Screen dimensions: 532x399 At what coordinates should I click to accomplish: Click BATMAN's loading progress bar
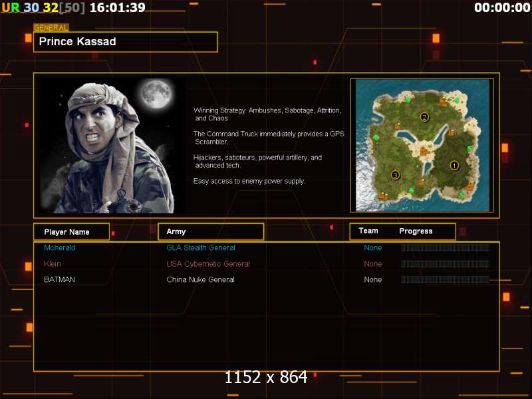(445, 280)
